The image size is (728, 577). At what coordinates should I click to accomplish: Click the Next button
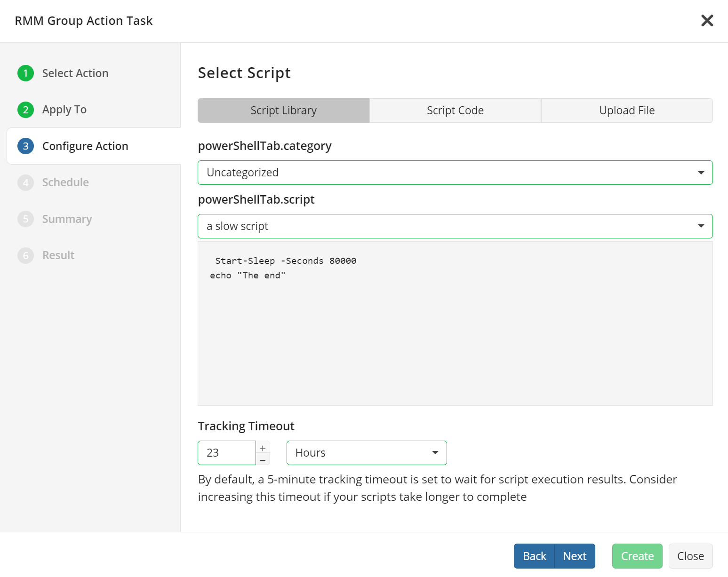point(575,556)
